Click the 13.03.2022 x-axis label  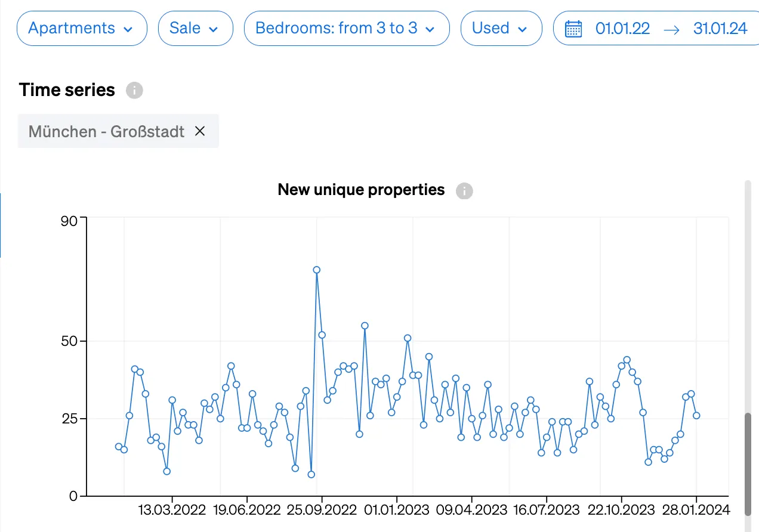point(172,510)
